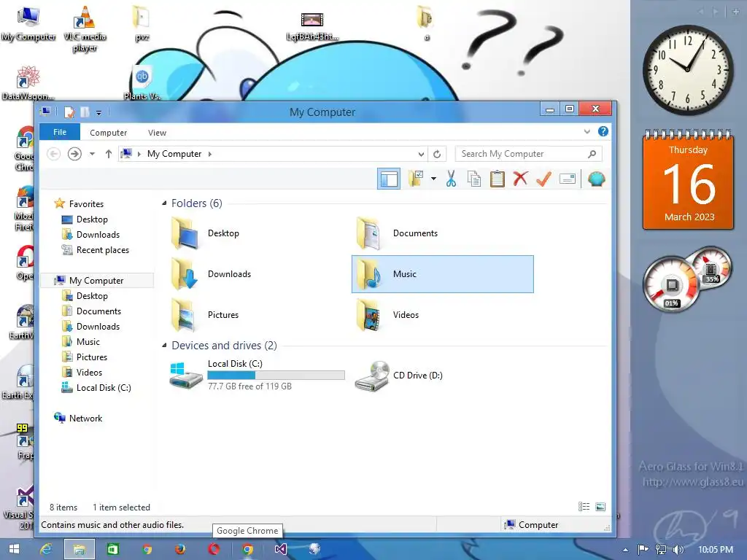Viewport: 747px width, 560px height.
Task: Show hidden tray icons arrow
Action: 625,550
